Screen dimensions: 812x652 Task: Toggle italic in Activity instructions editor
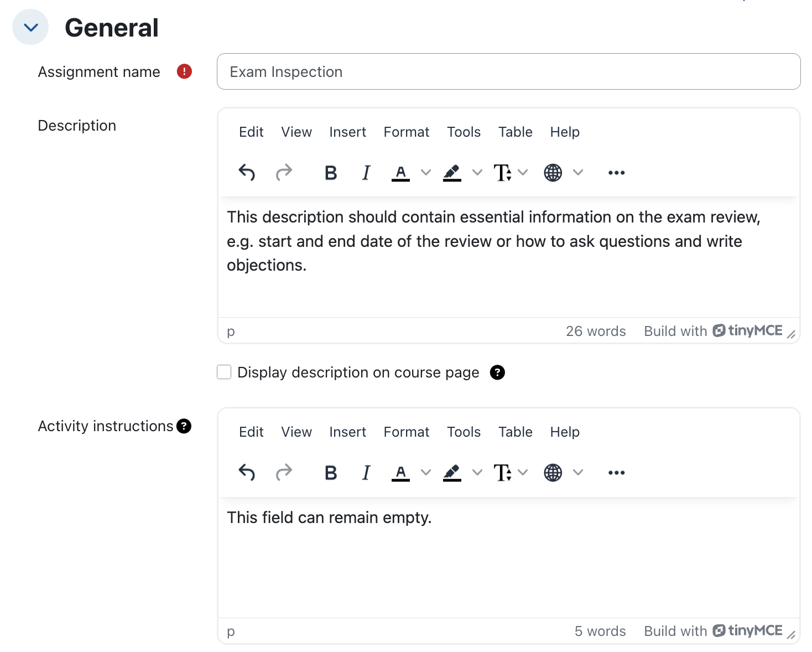(366, 473)
